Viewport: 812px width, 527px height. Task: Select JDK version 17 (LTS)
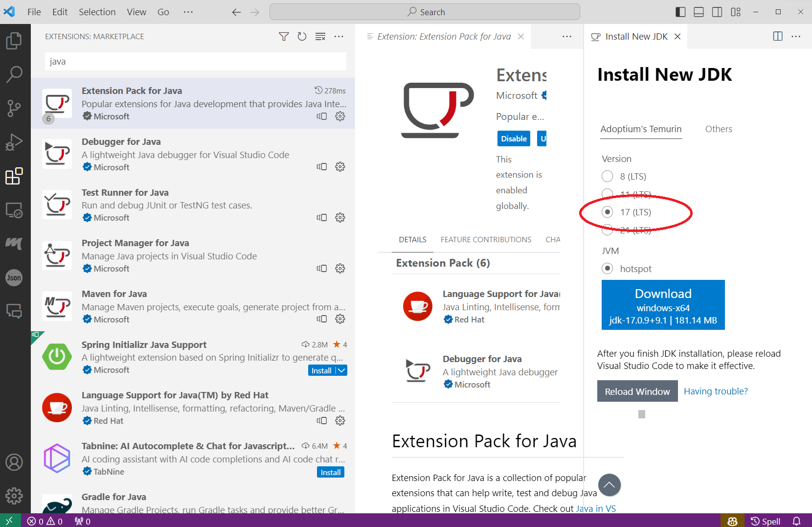click(608, 212)
